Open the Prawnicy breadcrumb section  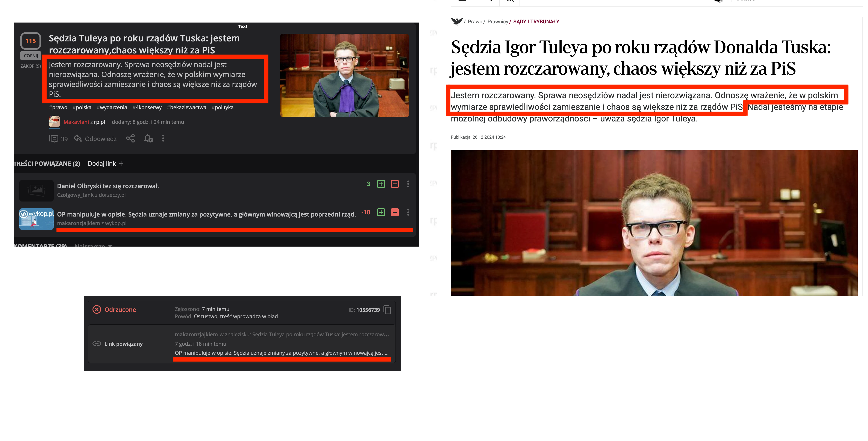[498, 21]
